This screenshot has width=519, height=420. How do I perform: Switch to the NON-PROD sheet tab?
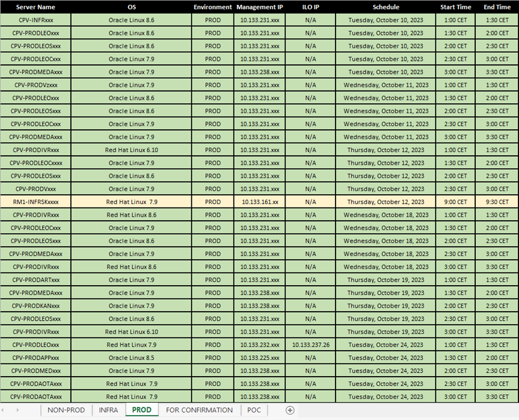click(66, 410)
